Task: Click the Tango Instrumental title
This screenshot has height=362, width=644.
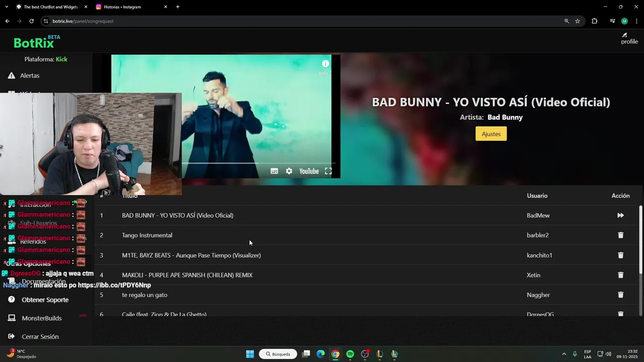Action: pyautogui.click(x=147, y=235)
